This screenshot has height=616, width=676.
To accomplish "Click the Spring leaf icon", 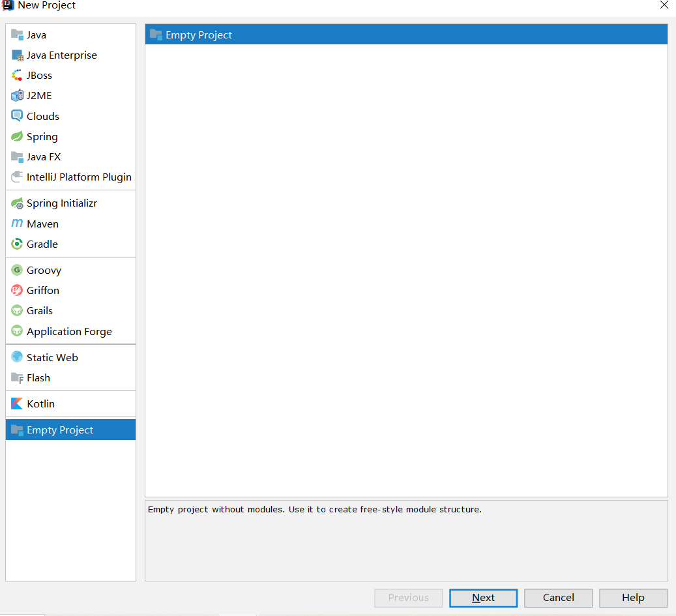I will [x=17, y=137].
